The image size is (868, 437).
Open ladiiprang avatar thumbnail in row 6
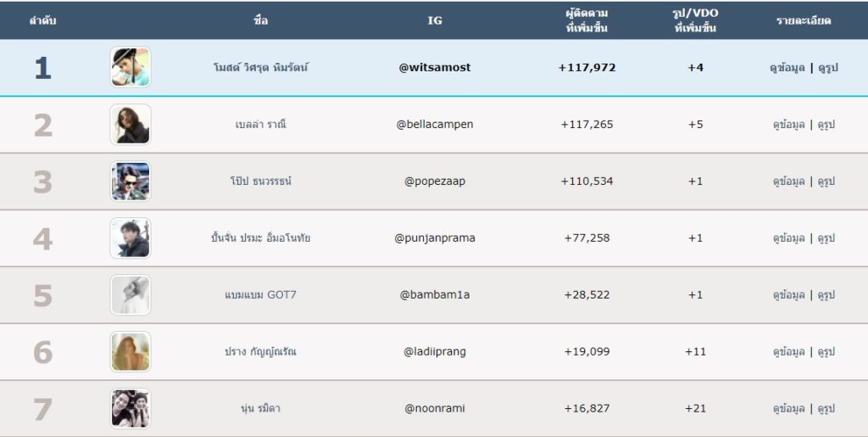[x=130, y=351]
